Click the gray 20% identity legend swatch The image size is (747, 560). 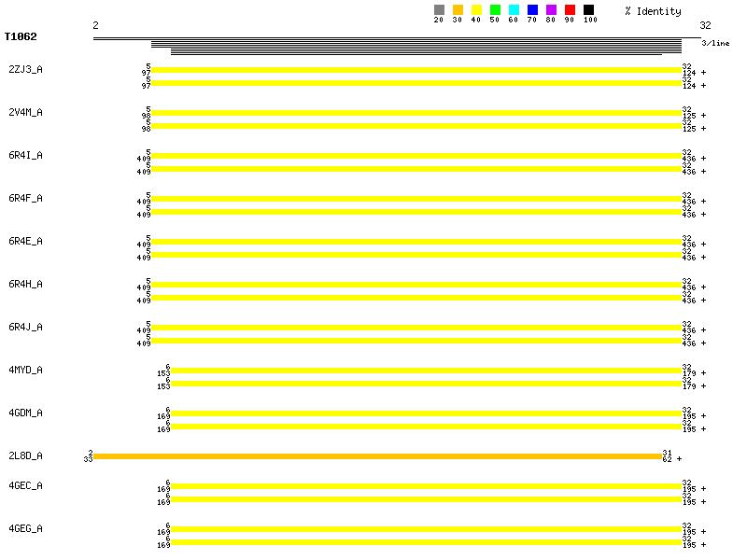[439, 10]
